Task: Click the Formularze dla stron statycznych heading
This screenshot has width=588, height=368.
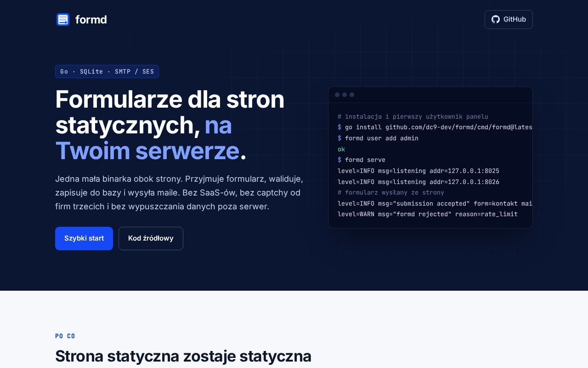Action: (170, 125)
